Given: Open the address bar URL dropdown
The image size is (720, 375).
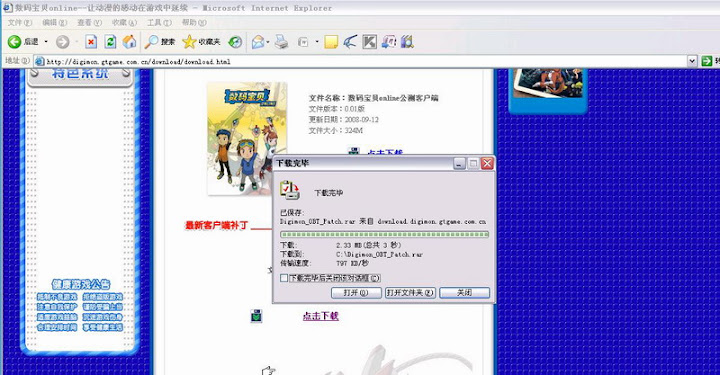Looking at the screenshot, I should pos(692,61).
